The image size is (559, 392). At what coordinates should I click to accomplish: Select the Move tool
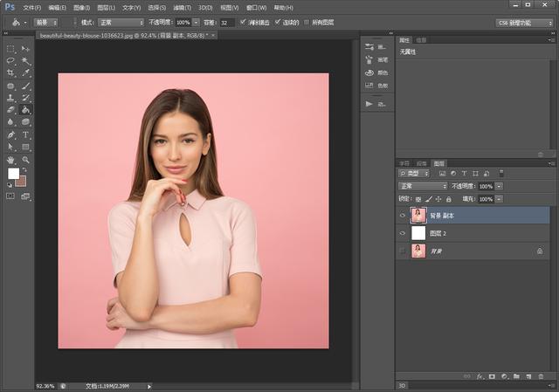click(x=25, y=49)
